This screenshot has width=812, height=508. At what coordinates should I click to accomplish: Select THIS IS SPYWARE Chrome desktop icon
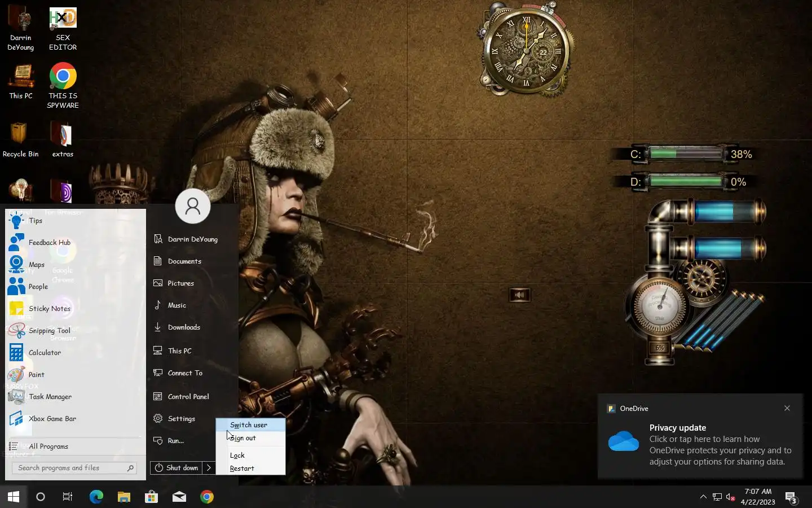click(x=63, y=86)
